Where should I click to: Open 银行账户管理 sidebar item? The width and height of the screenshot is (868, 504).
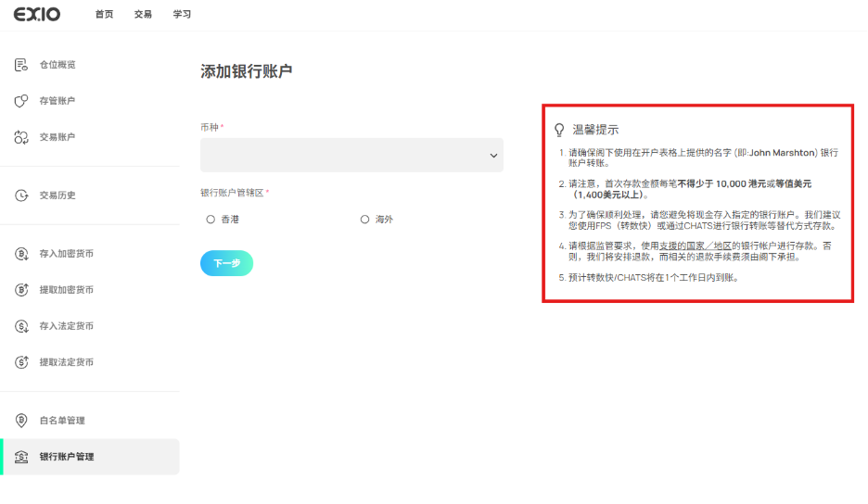click(x=67, y=457)
